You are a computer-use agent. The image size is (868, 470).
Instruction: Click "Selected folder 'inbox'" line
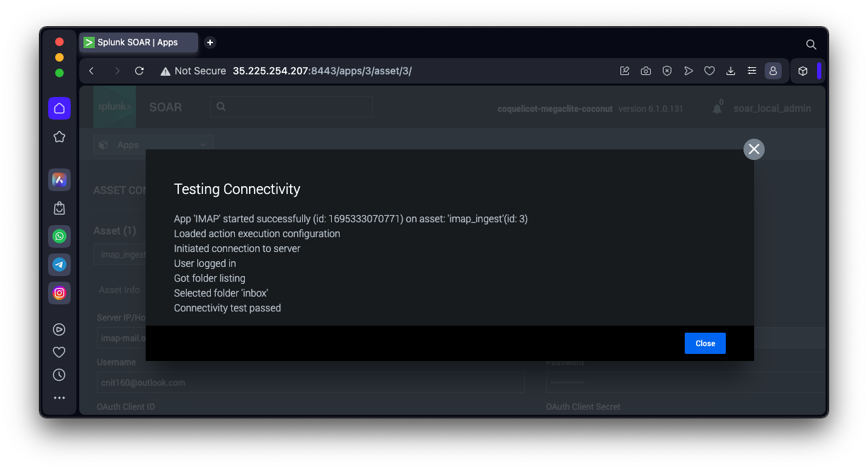point(221,293)
